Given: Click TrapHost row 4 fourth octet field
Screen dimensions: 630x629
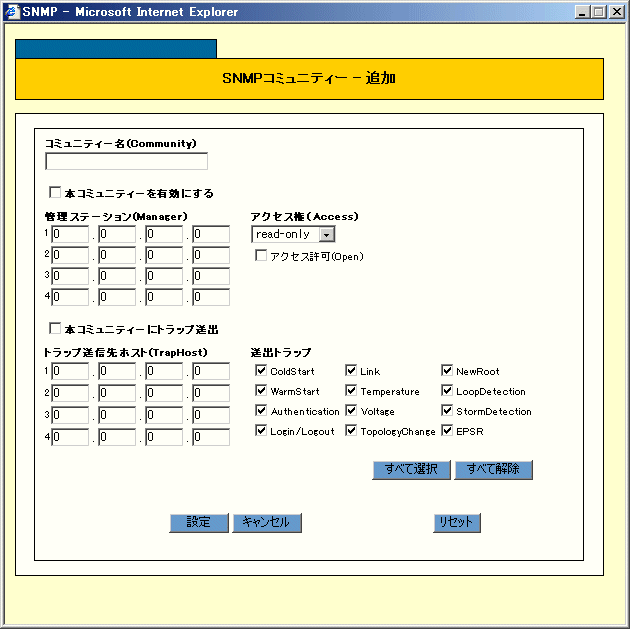Looking at the screenshot, I should coord(211,437).
